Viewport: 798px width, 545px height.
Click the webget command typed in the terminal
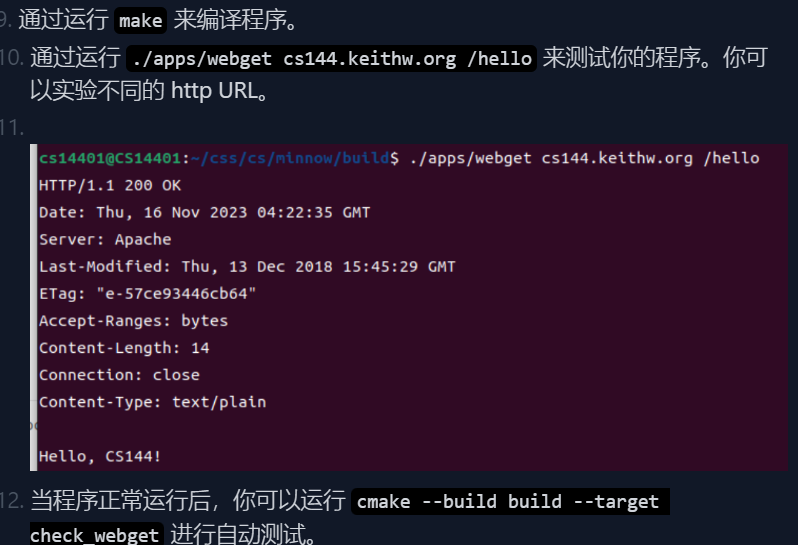click(584, 158)
